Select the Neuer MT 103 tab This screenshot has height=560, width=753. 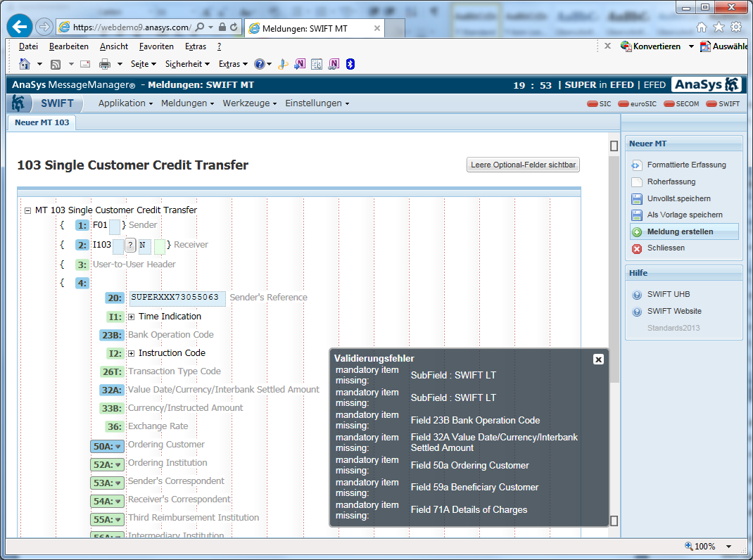tap(42, 122)
